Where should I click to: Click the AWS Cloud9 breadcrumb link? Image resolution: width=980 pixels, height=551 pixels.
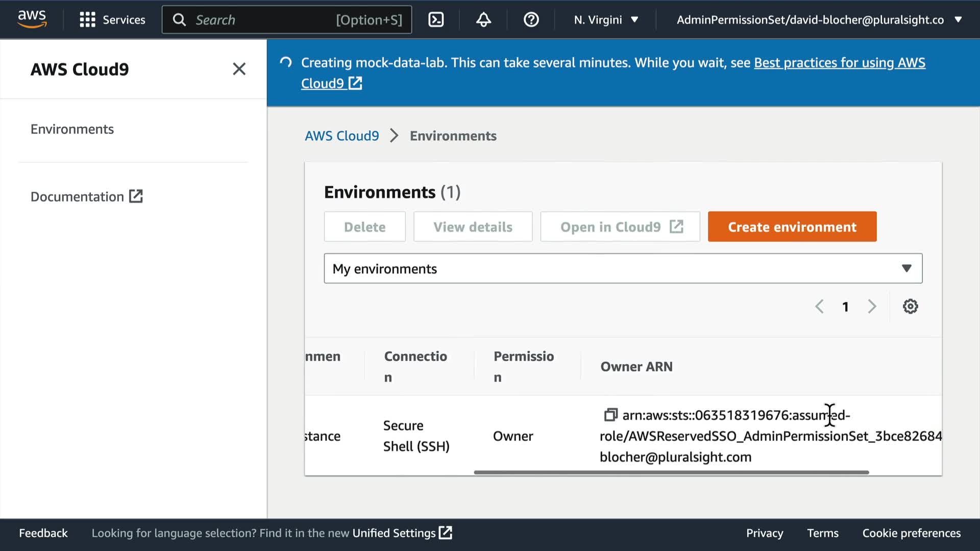click(x=341, y=136)
